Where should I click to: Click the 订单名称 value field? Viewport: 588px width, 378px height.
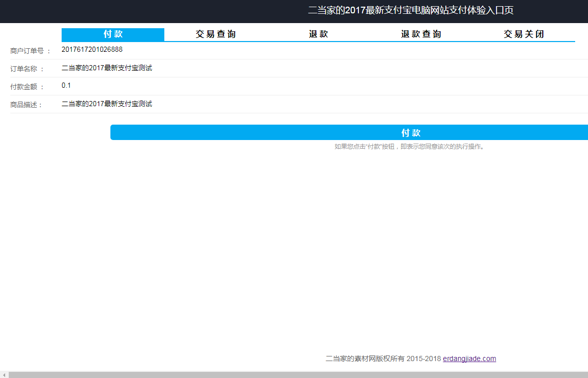coord(325,68)
